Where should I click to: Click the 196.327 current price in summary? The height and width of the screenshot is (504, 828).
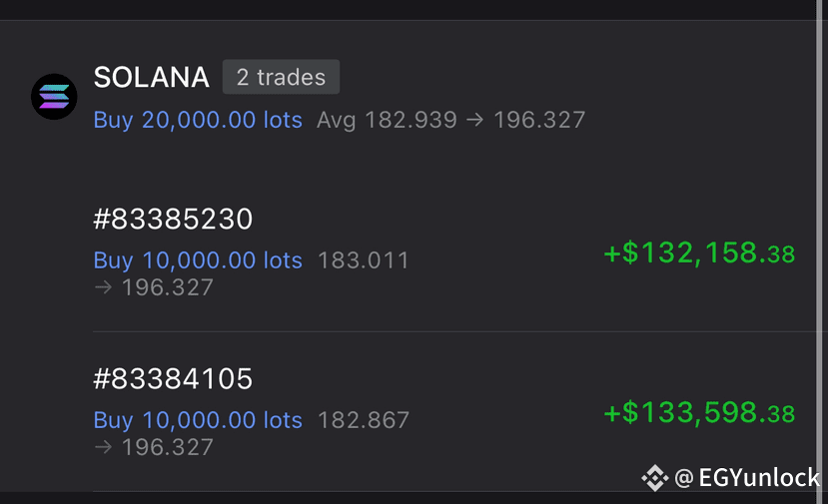[x=539, y=120]
